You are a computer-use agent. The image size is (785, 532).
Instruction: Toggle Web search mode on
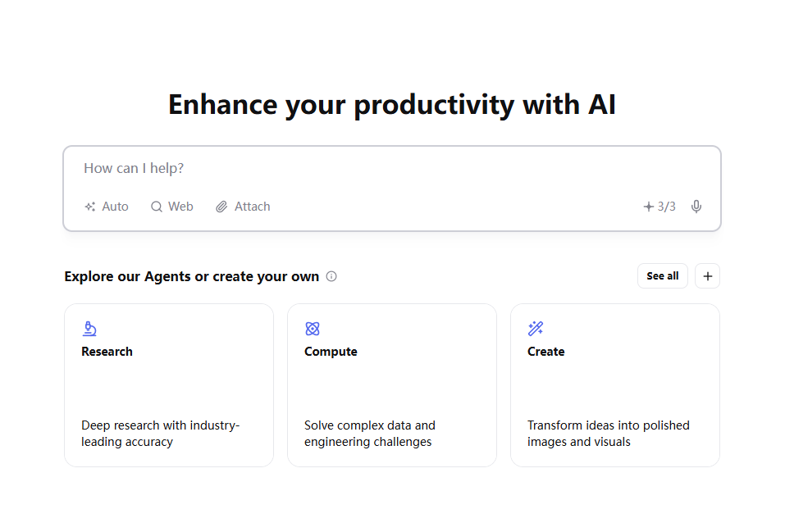[x=171, y=206]
